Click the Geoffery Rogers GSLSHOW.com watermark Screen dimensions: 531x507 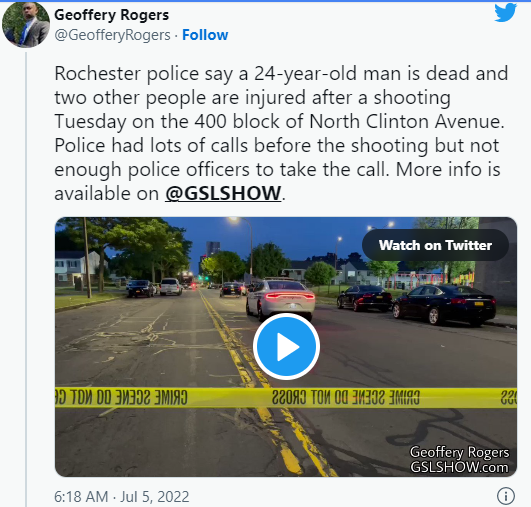(x=459, y=460)
